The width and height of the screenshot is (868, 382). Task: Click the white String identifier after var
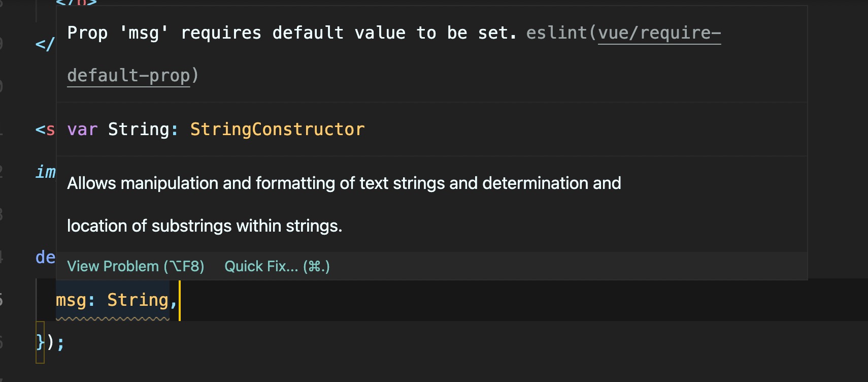pos(138,130)
